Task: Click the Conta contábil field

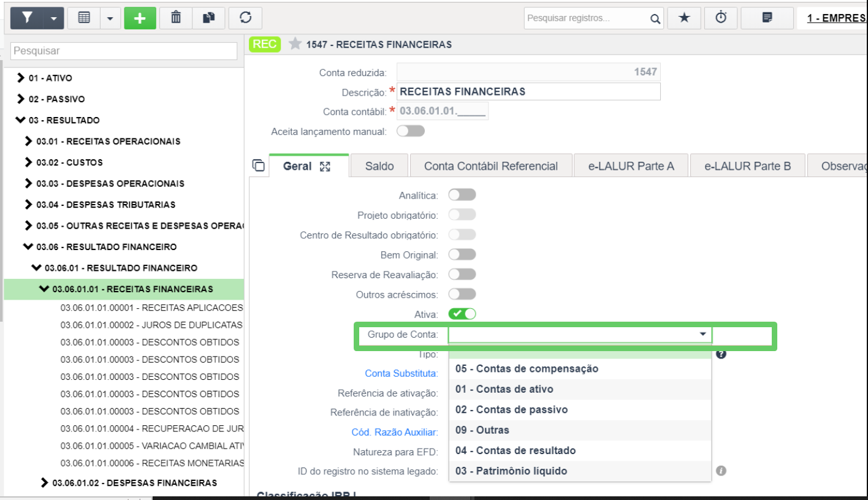Action: pos(443,112)
